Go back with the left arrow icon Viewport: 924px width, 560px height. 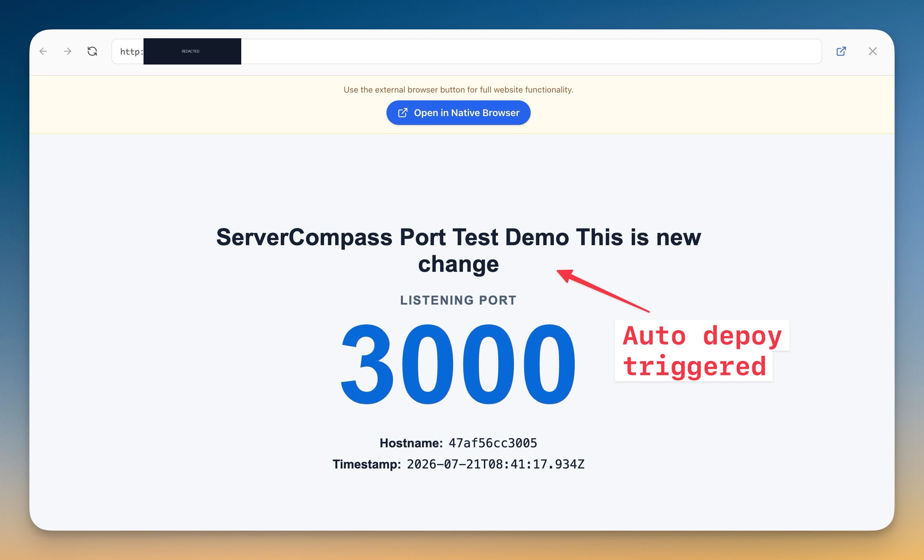(x=43, y=51)
